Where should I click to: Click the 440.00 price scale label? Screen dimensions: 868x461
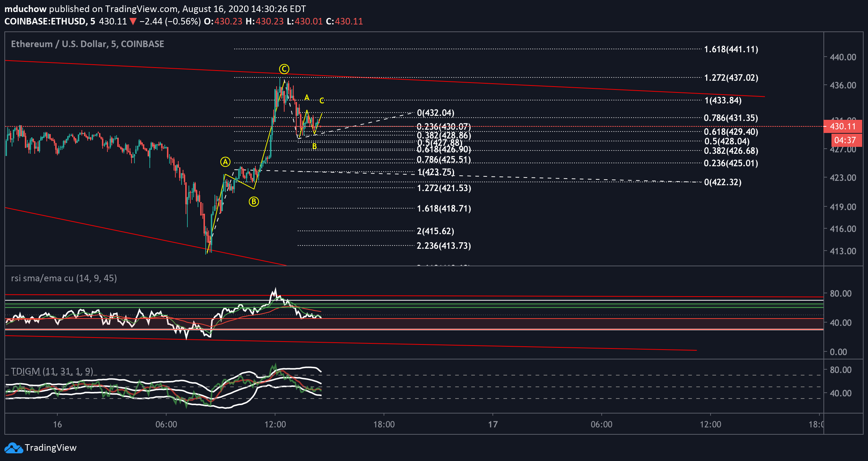(843, 57)
